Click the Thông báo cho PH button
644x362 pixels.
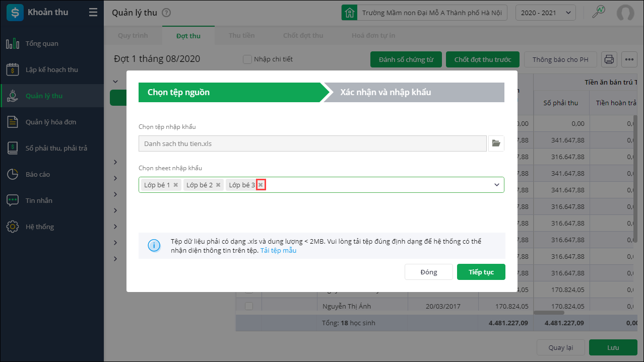[x=560, y=59]
